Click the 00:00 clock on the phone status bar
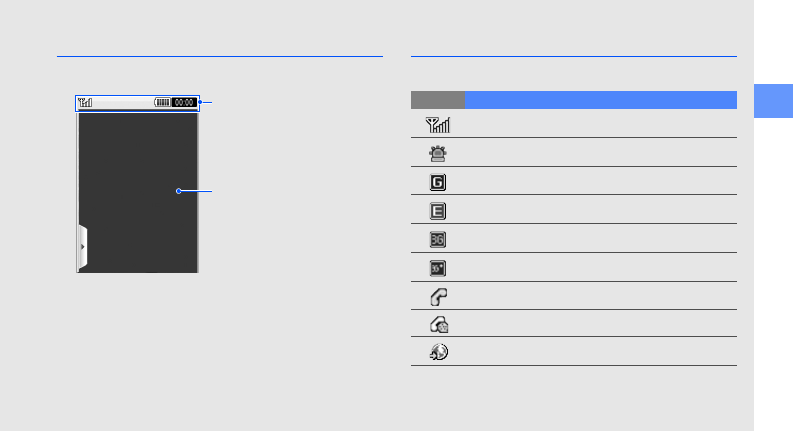 184,102
